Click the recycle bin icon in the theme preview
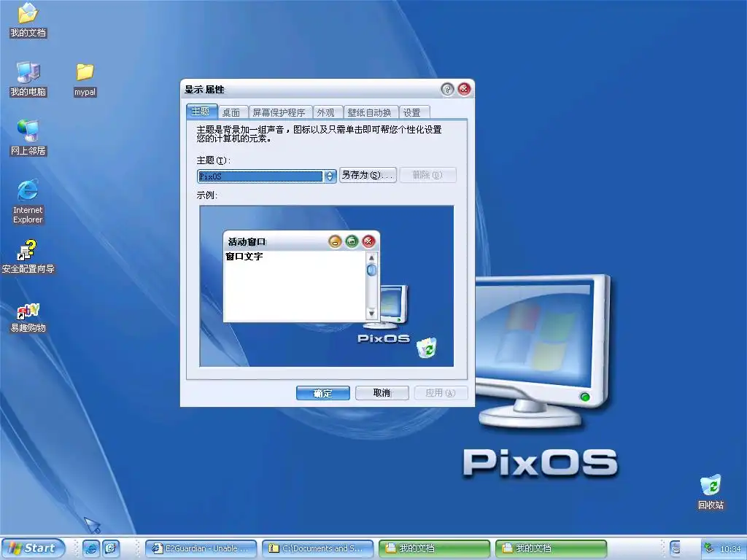The image size is (747, 560). (x=426, y=347)
